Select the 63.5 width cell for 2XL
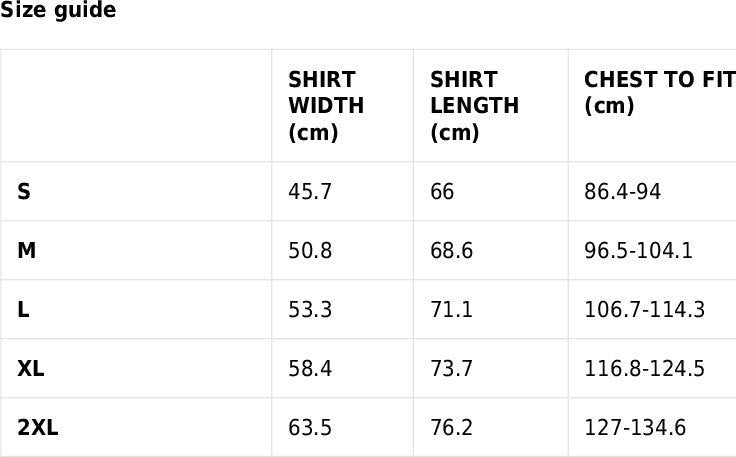 (x=310, y=428)
